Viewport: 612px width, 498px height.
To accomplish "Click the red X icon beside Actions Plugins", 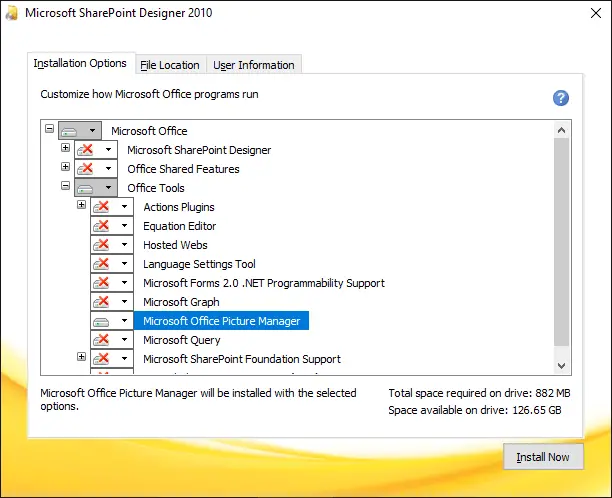I will point(101,206).
